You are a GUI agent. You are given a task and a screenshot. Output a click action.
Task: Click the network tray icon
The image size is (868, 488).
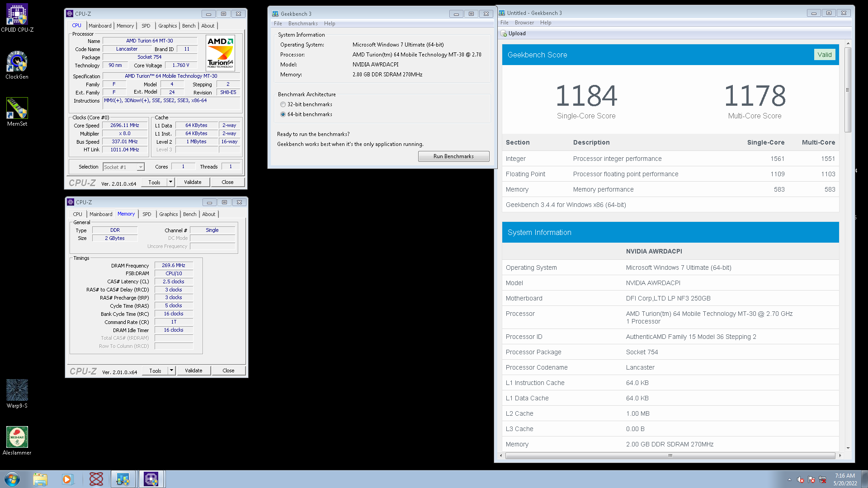click(x=822, y=479)
